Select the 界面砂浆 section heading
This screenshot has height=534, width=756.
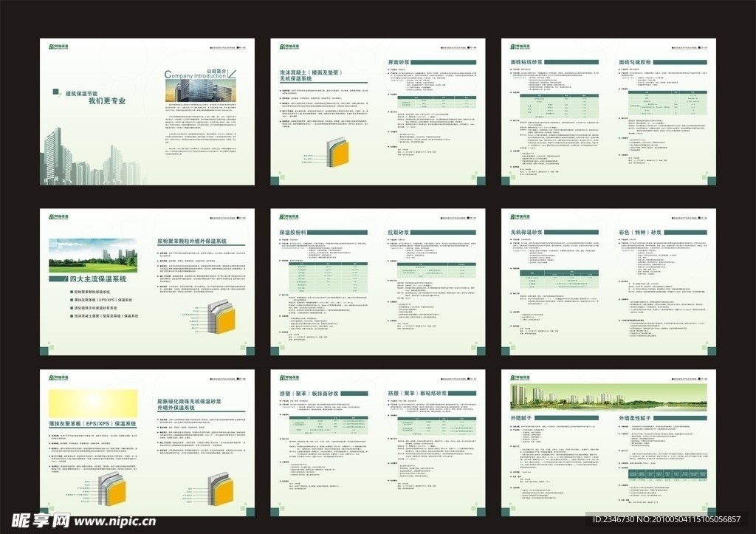click(399, 62)
